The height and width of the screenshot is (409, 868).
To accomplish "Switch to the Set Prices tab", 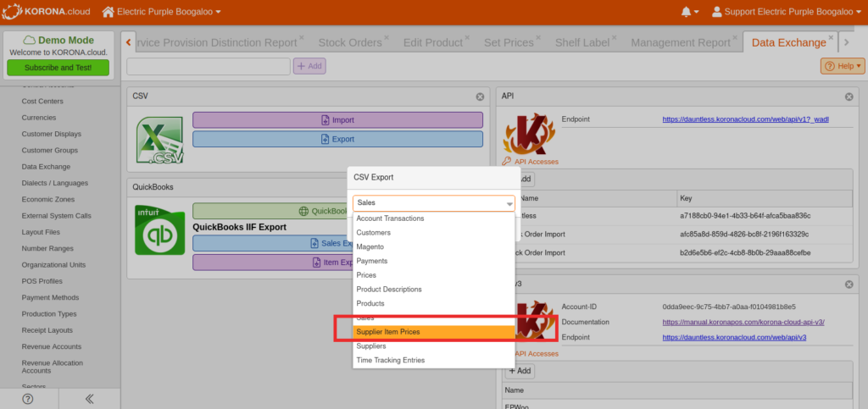I will (x=509, y=42).
